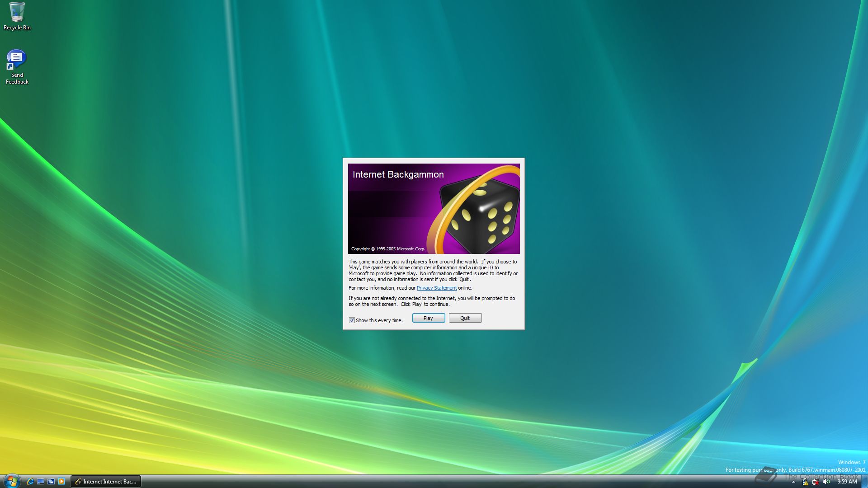This screenshot has height=488, width=868.
Task: Select the Internet Backgammon taskbar button
Action: [106, 482]
